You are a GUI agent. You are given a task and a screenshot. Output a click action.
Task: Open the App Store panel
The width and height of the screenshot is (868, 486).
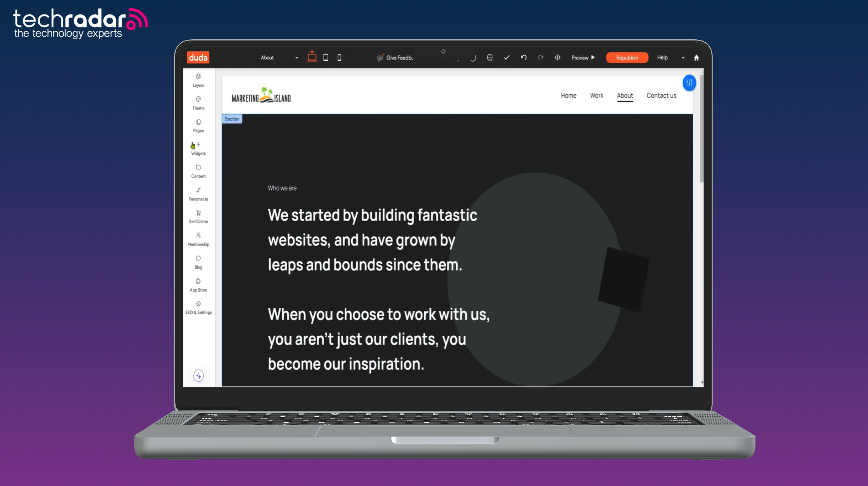click(x=199, y=284)
